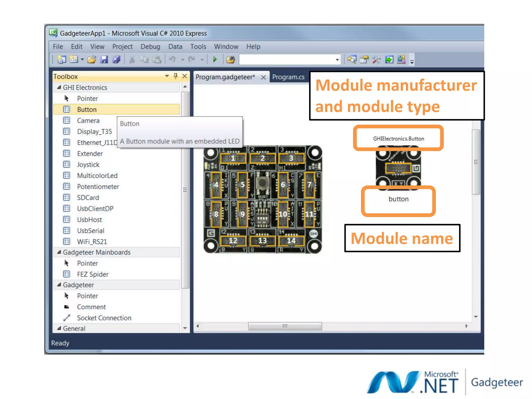Click the Add New Item toolbar icon
Image resolution: width=532 pixels, height=399 pixels.
(x=74, y=60)
